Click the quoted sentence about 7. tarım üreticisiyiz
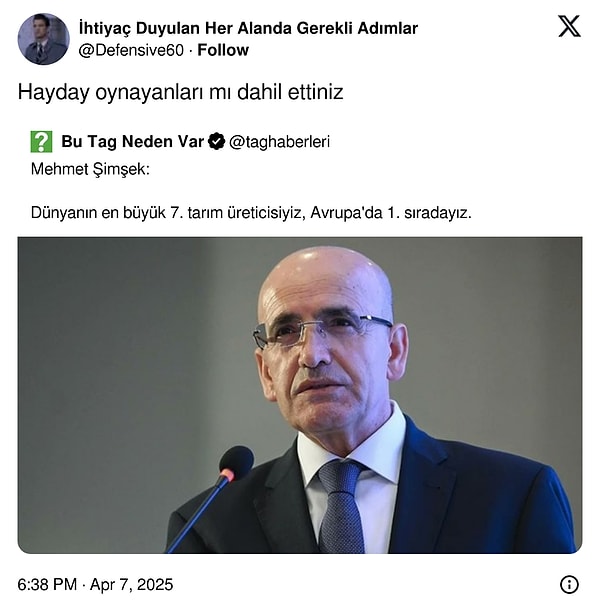 click(x=251, y=213)
